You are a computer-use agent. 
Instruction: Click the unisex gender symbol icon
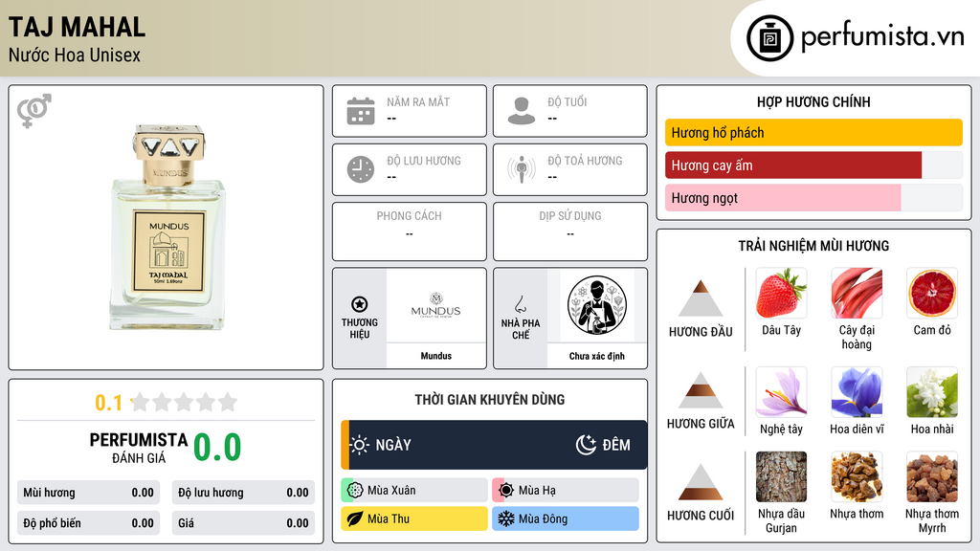(x=34, y=111)
